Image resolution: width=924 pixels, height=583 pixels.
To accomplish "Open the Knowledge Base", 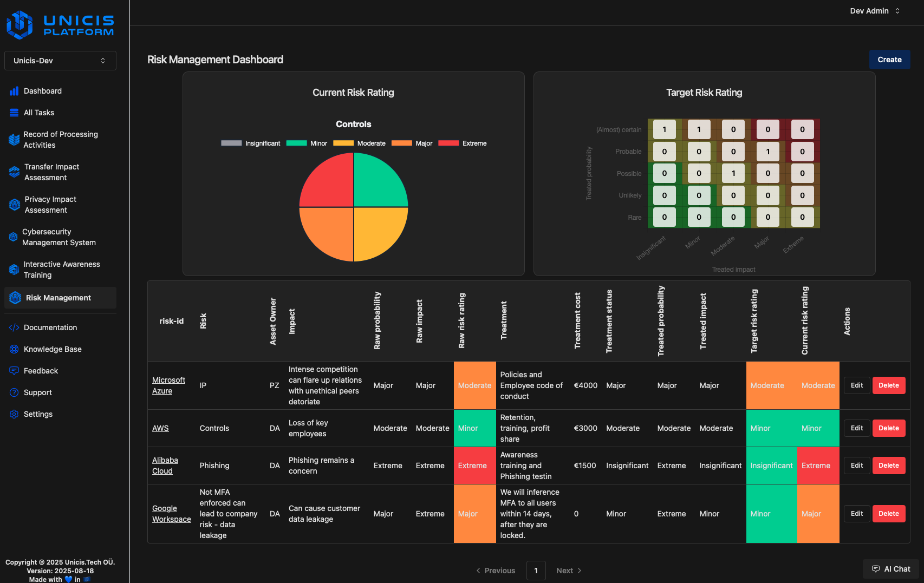I will pyautogui.click(x=53, y=349).
